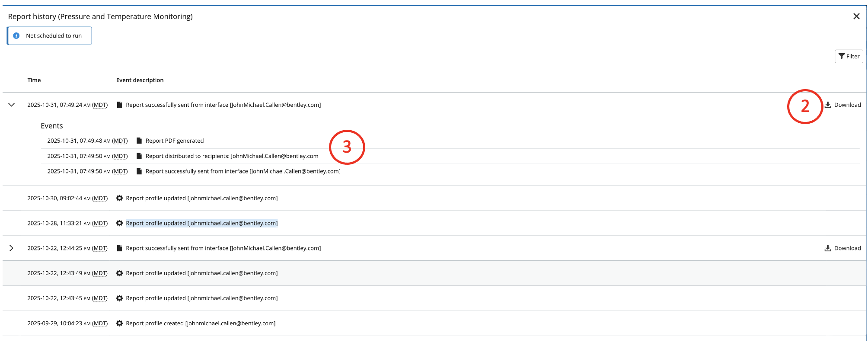Click the Time column header

click(34, 80)
